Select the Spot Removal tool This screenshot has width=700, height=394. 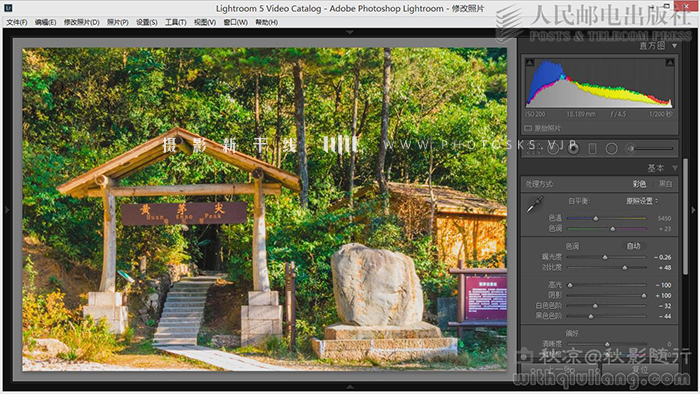pos(553,149)
